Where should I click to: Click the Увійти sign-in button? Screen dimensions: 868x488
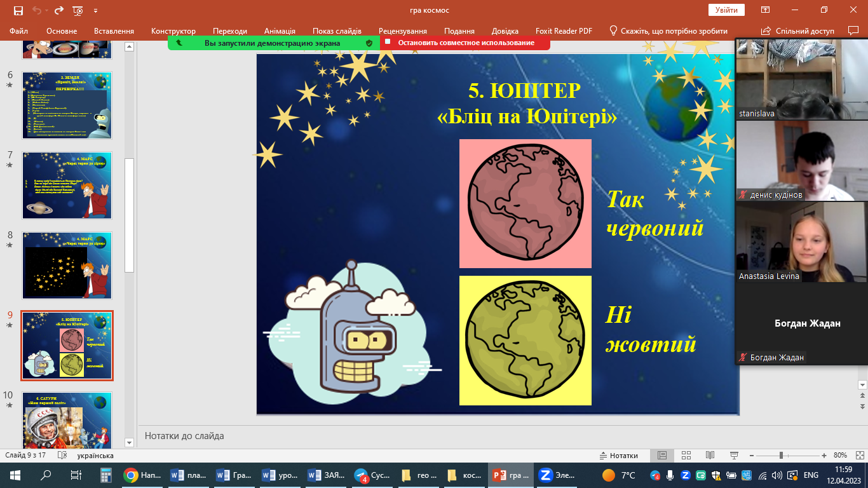[726, 10]
